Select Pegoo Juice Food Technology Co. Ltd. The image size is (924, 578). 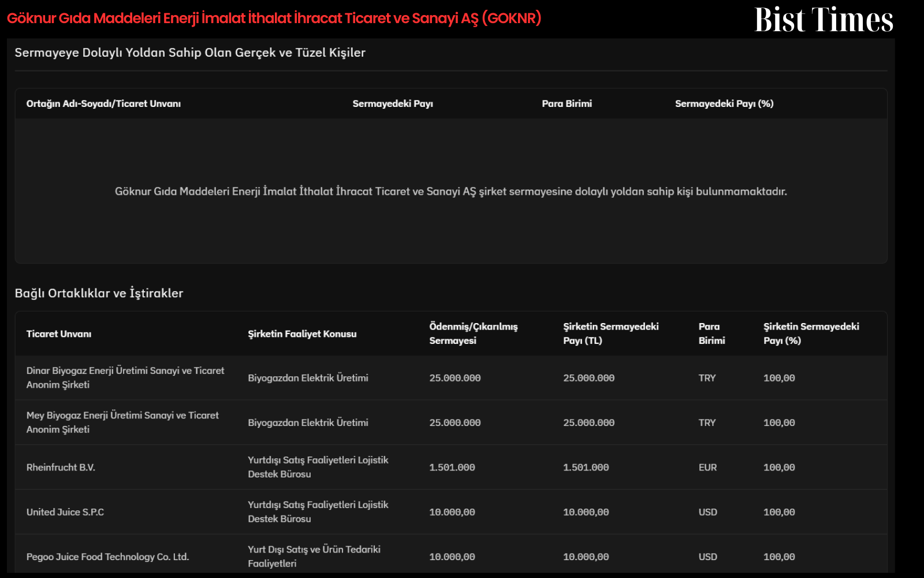coord(107,557)
